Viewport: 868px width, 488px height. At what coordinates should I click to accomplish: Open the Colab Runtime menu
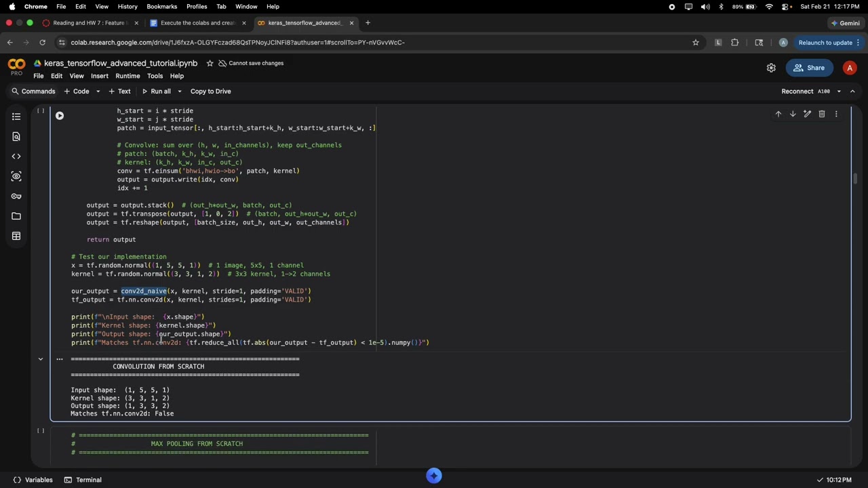127,76
